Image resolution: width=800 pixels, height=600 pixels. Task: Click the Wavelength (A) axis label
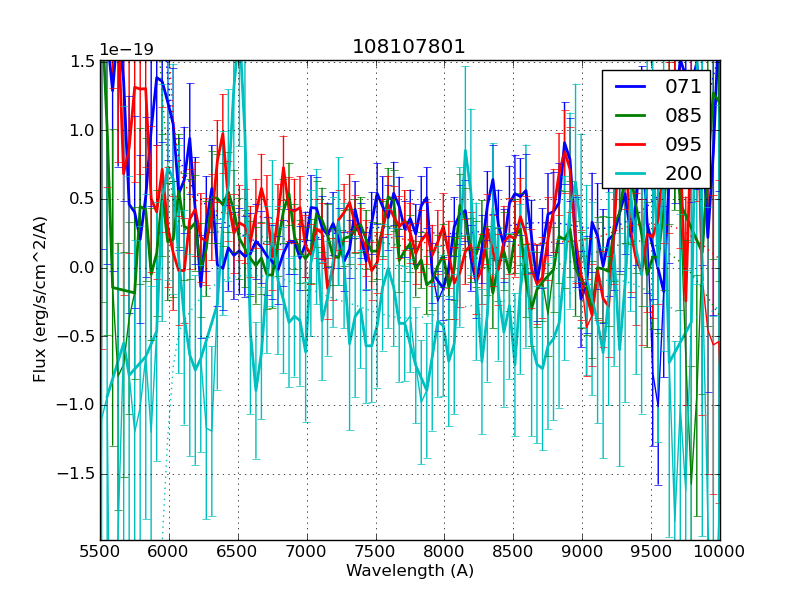pos(410,571)
